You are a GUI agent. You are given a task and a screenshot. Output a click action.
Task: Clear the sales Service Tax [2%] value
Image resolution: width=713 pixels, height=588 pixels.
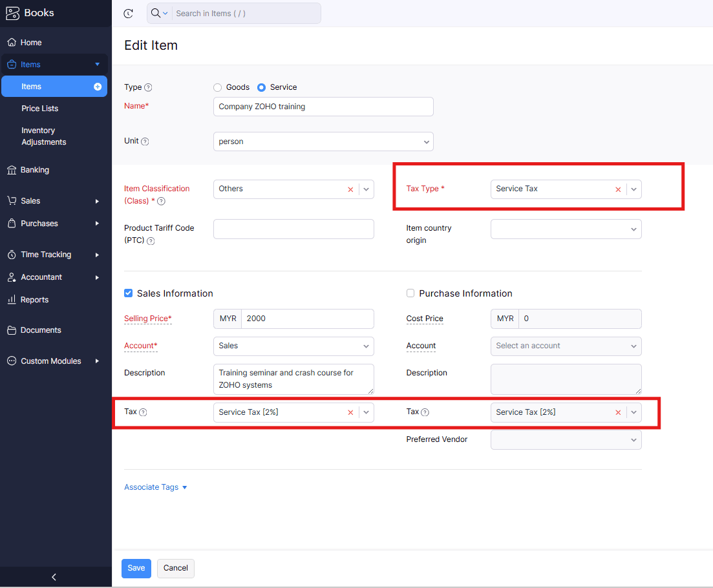[x=350, y=413]
